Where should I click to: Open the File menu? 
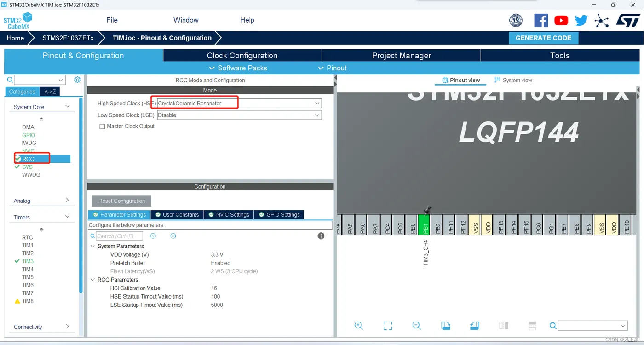112,20
